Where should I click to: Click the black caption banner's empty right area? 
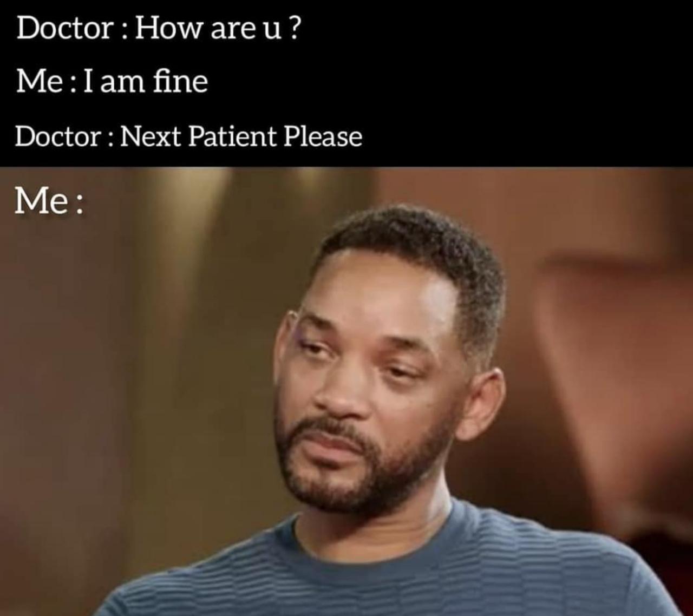coord(531,81)
